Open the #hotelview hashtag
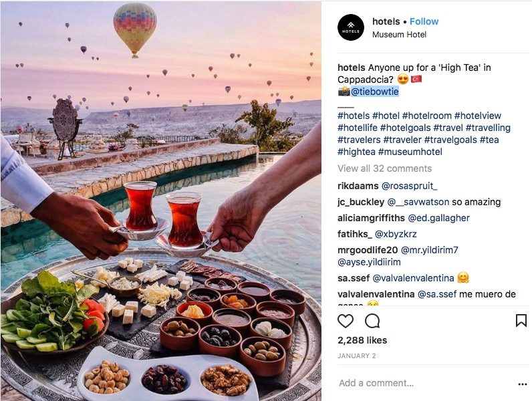The height and width of the screenshot is (401, 532). [x=478, y=116]
